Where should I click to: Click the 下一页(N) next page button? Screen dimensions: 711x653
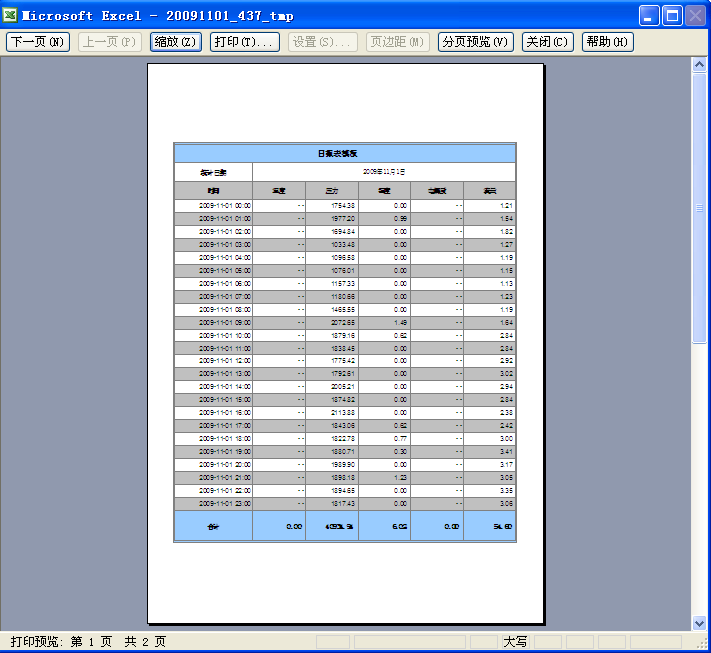click(38, 42)
